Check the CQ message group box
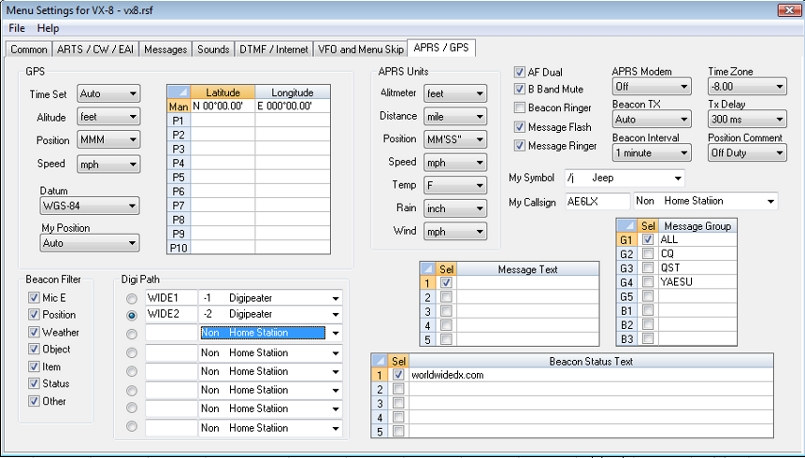The width and height of the screenshot is (805, 458). coord(648,254)
